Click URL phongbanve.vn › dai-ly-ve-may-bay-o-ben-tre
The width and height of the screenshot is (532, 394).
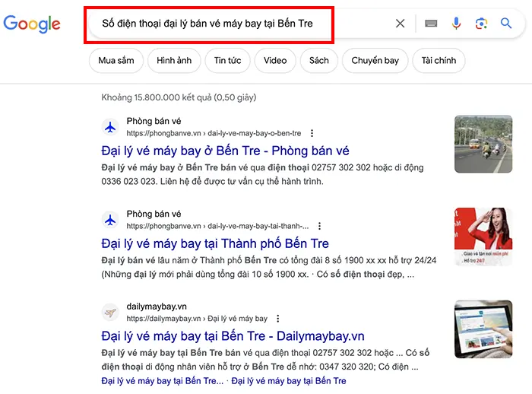[x=214, y=133]
